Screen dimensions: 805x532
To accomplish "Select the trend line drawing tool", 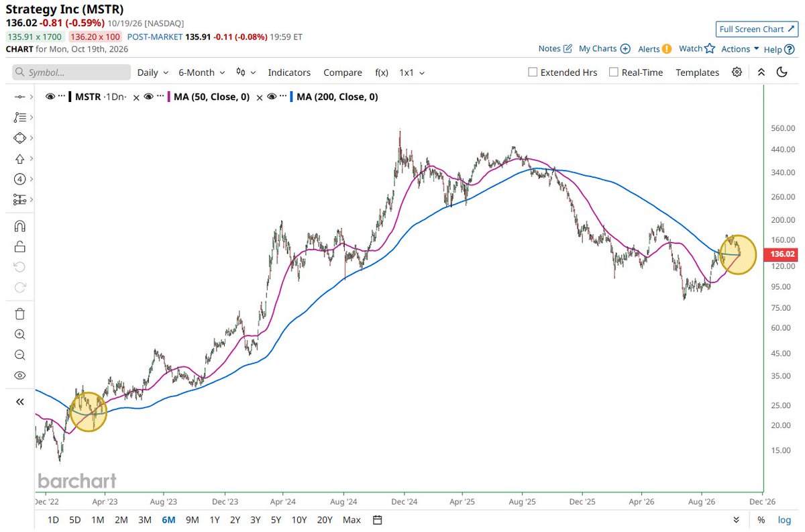I will click(19, 97).
